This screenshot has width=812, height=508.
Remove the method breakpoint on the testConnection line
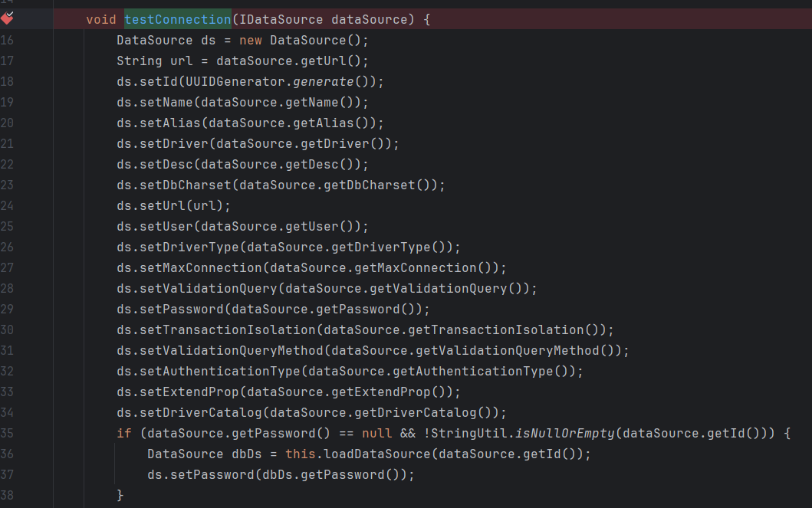point(7,18)
